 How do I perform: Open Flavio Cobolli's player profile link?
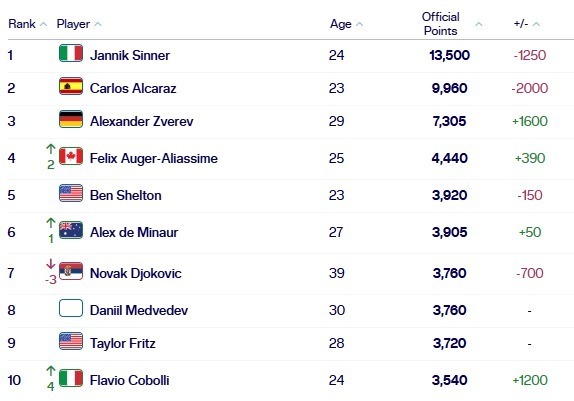[129, 380]
